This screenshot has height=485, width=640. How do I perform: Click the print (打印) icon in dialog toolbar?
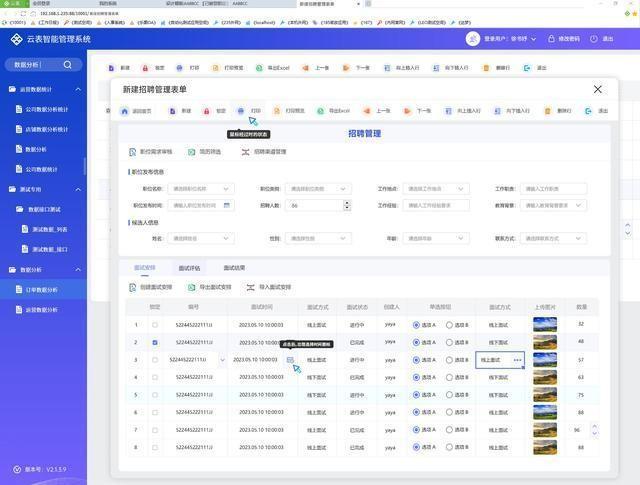point(241,111)
